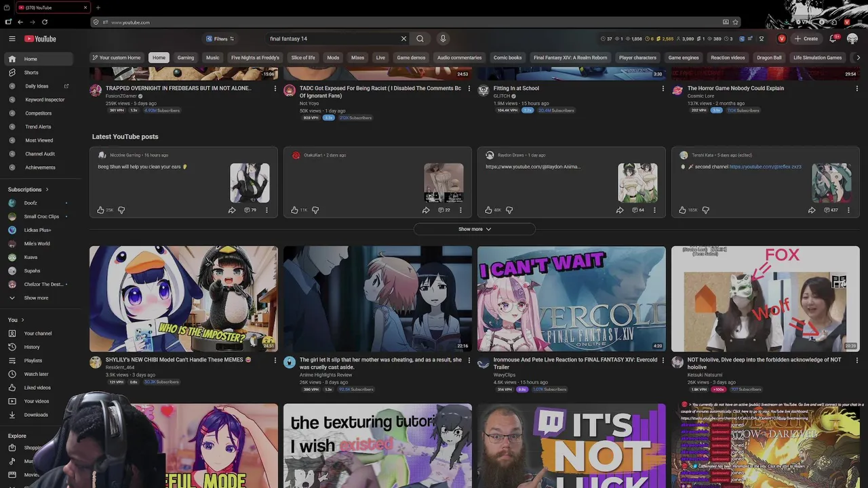Open the account avatar menu

(852, 39)
